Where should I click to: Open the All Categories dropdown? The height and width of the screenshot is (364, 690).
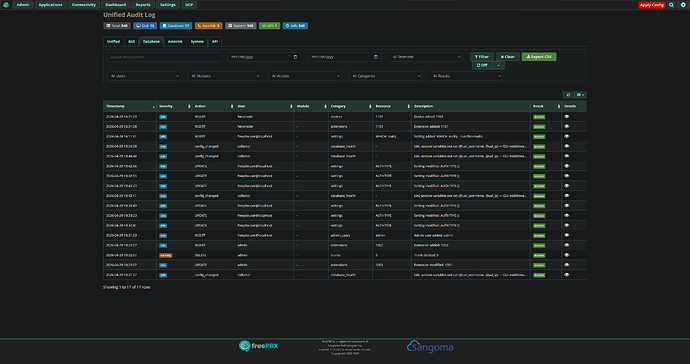(x=385, y=76)
